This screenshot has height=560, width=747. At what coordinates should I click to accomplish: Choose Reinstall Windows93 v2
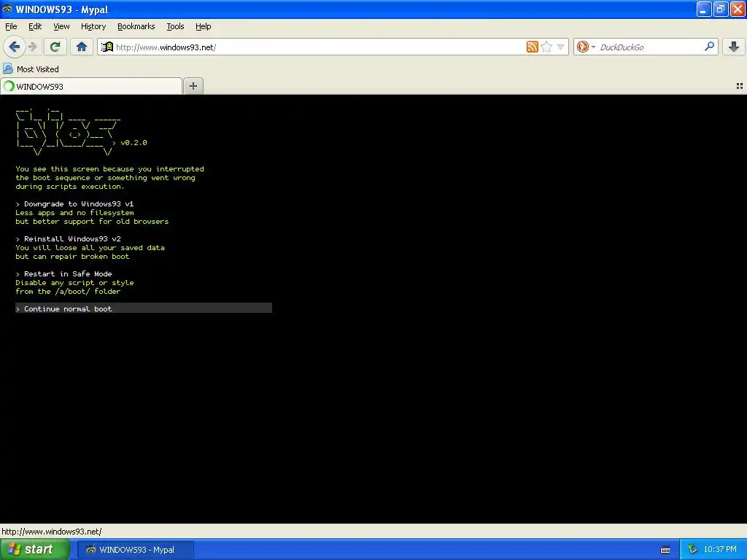72,238
